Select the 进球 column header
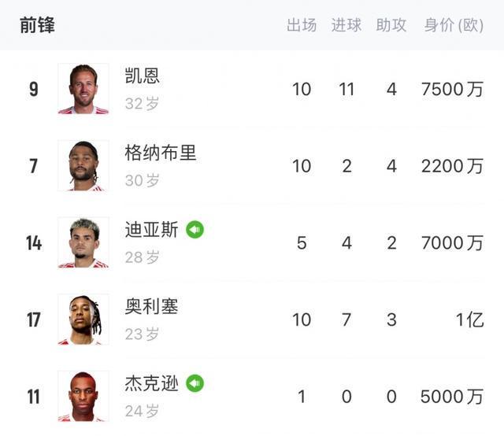 coord(346,25)
